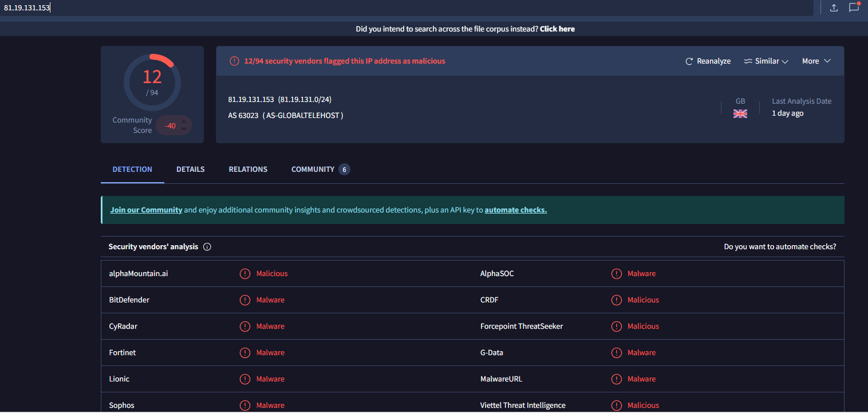Click the GB country code label
This screenshot has height=413, width=868.
[x=740, y=101]
